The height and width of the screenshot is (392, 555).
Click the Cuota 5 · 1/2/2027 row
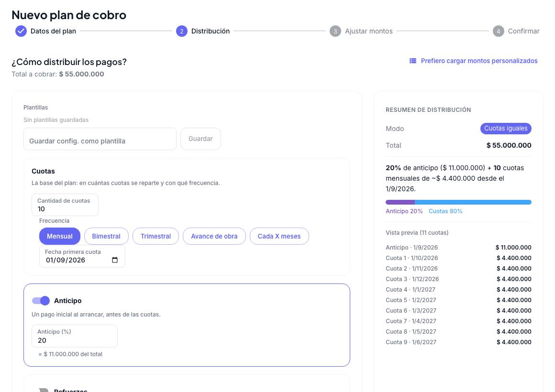coord(458,300)
